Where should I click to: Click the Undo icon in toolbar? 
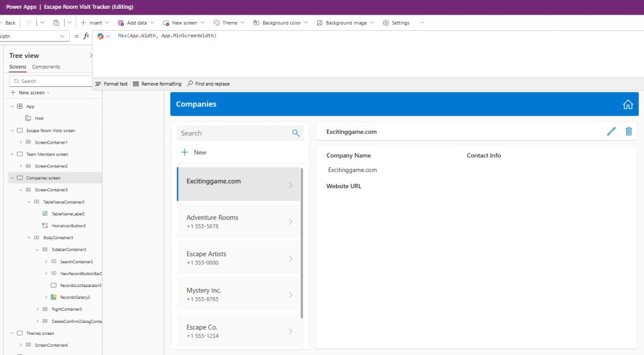[28, 23]
